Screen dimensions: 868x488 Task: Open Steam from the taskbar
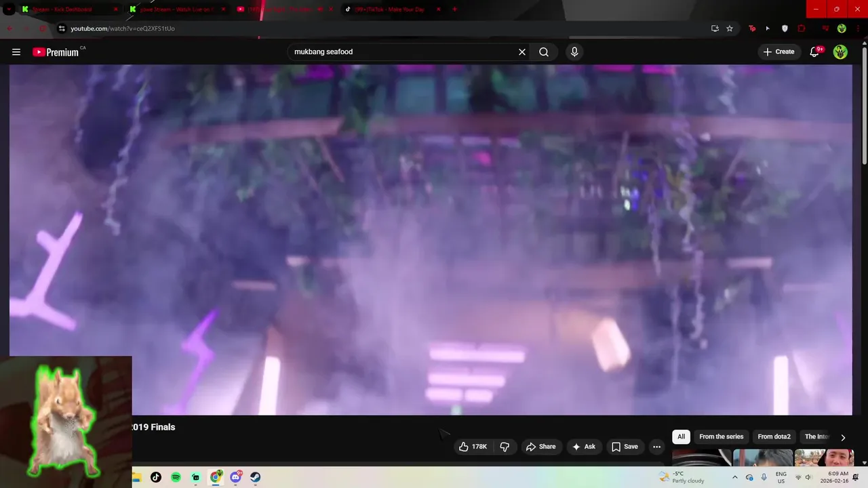[256, 477]
